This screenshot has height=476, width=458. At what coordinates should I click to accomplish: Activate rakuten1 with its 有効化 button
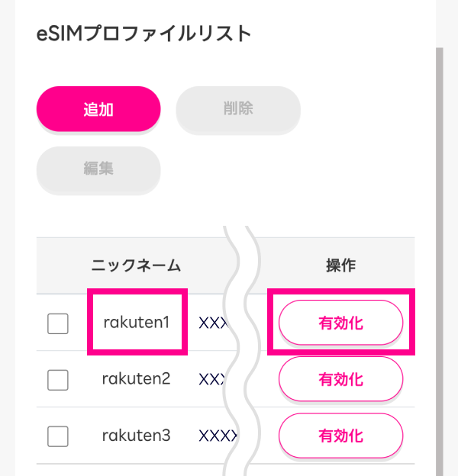tap(340, 323)
